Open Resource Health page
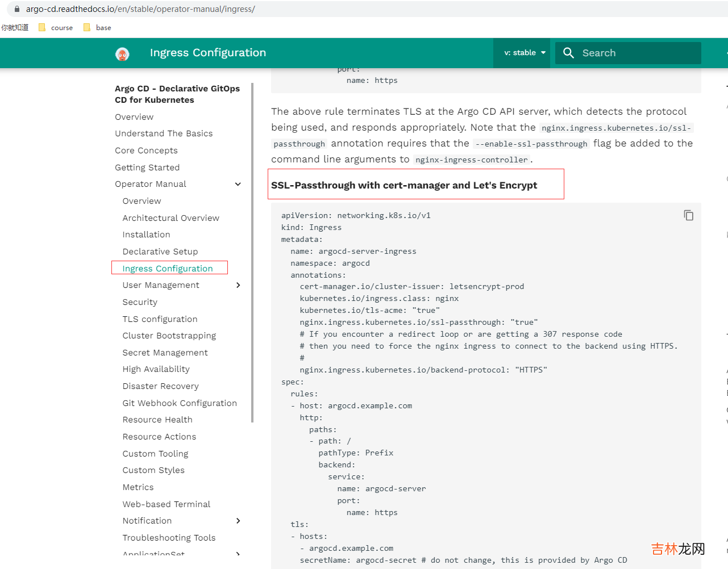Screen dimensions: 728x569 [x=157, y=420]
